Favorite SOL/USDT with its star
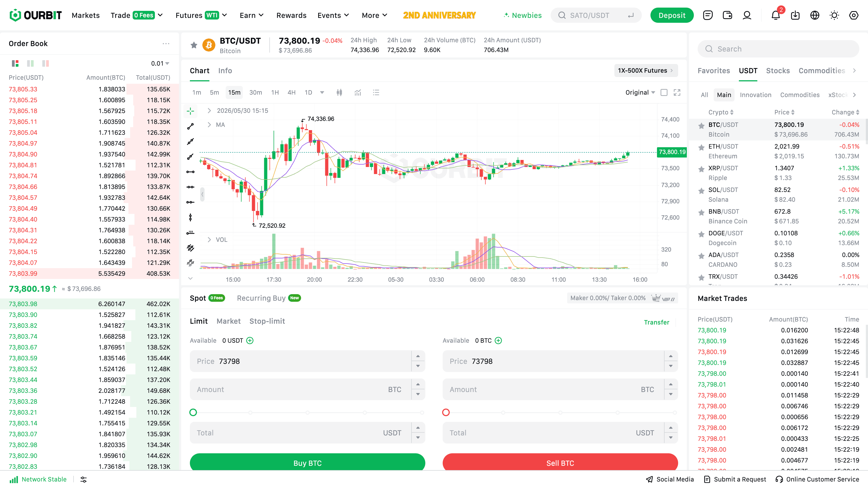Screen dimensions: 868x488 coord(701,191)
